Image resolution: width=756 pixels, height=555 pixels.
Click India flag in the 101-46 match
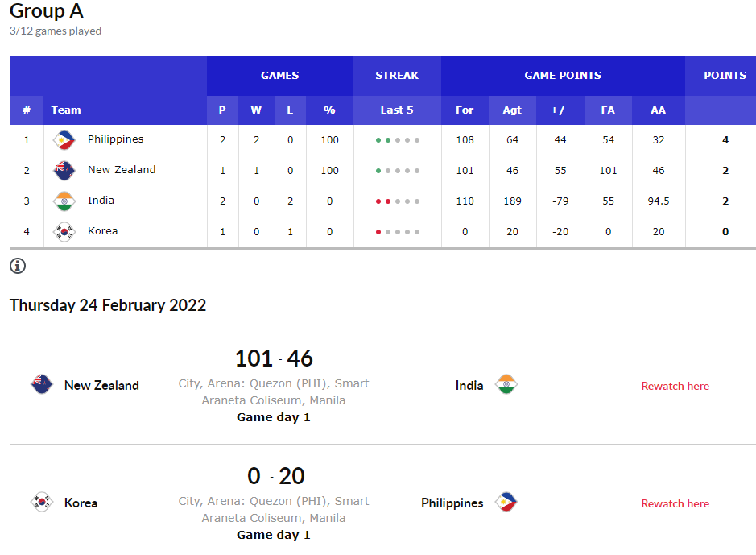pyautogui.click(x=506, y=384)
